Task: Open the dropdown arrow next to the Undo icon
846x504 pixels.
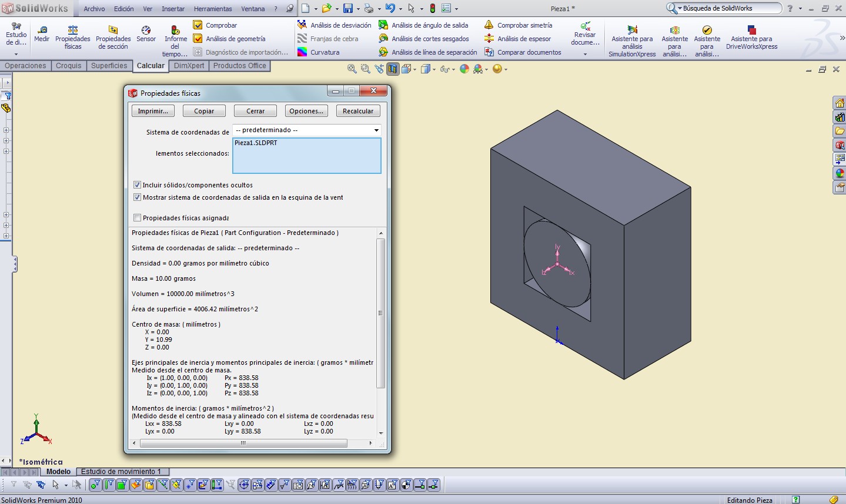Action: (401, 9)
